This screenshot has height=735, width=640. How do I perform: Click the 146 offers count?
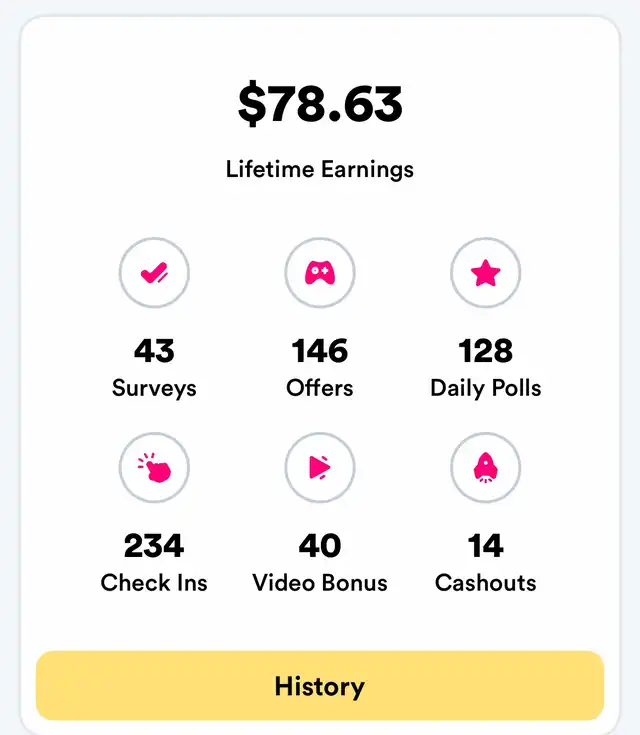point(320,351)
